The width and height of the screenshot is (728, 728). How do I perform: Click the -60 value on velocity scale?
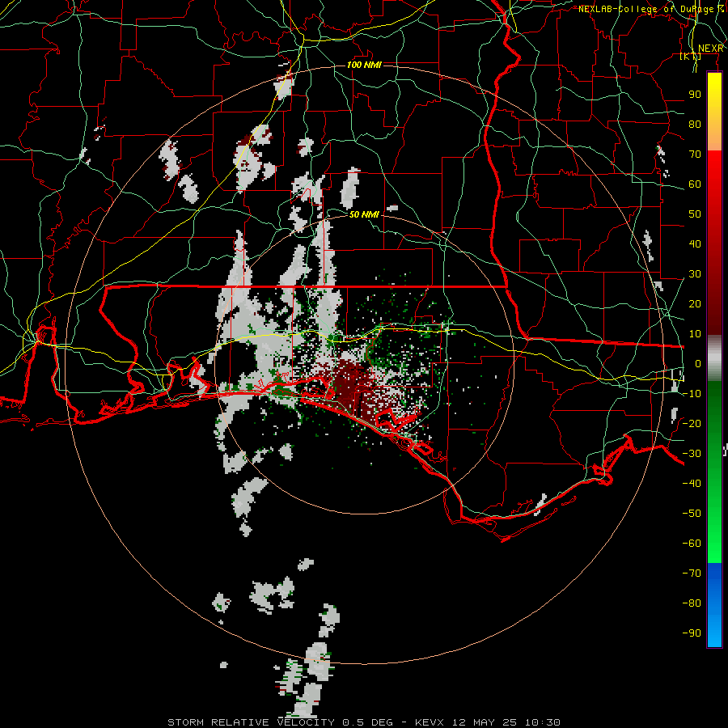click(692, 544)
